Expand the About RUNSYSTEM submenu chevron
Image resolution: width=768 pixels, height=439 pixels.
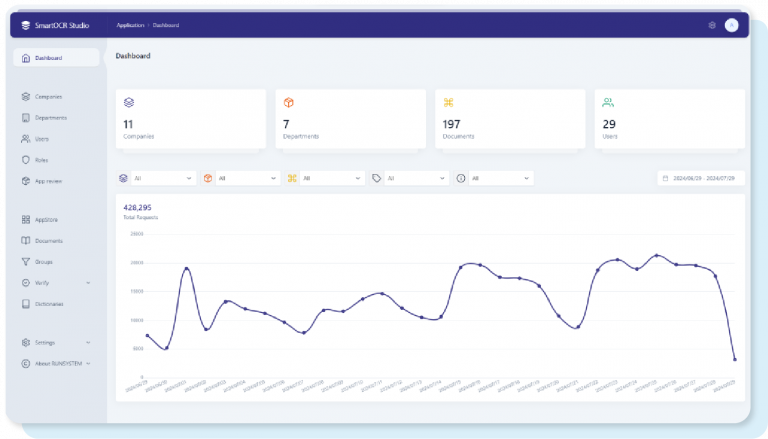click(x=88, y=364)
